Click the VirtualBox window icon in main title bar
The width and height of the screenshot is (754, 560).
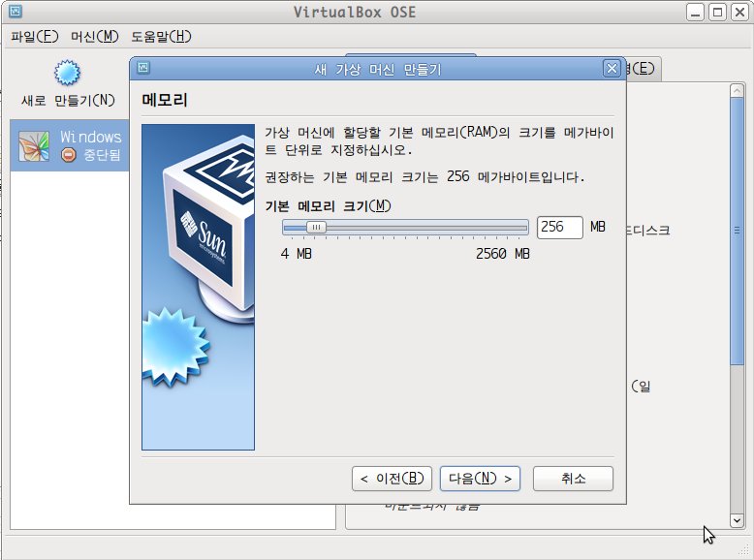16,11
